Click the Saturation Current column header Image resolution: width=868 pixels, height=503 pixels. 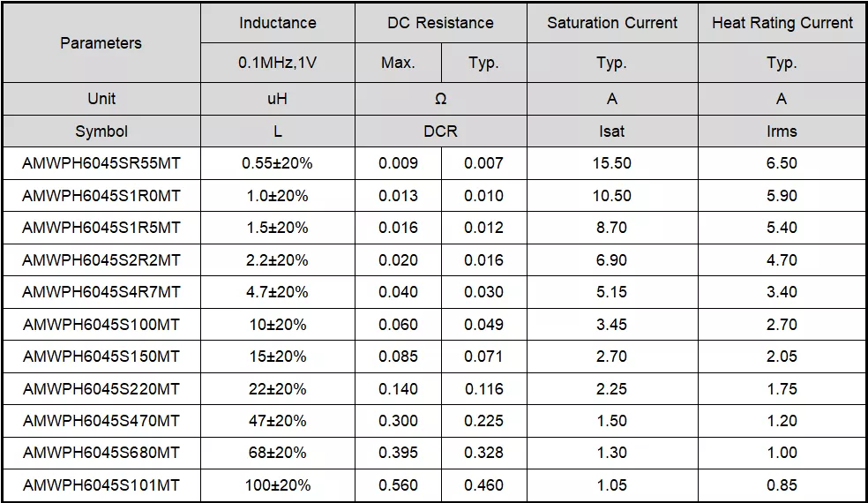612,23
